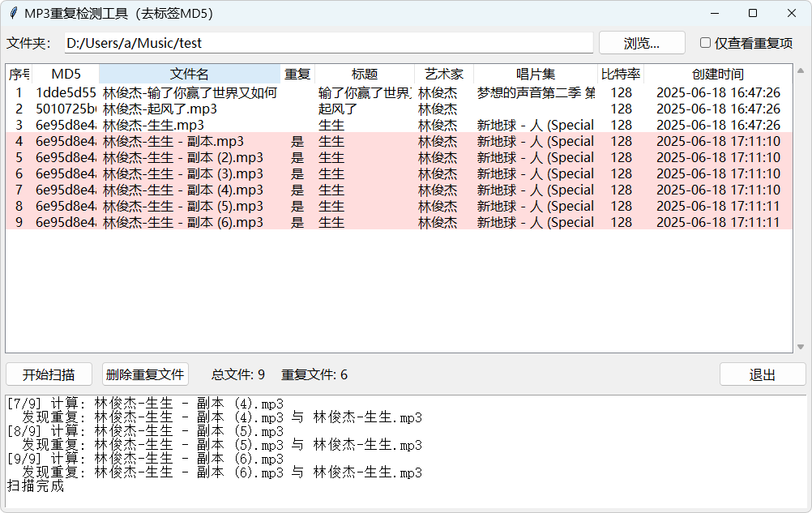This screenshot has height=513, width=812.
Task: Sort by the 序号 column header
Action: tap(19, 74)
